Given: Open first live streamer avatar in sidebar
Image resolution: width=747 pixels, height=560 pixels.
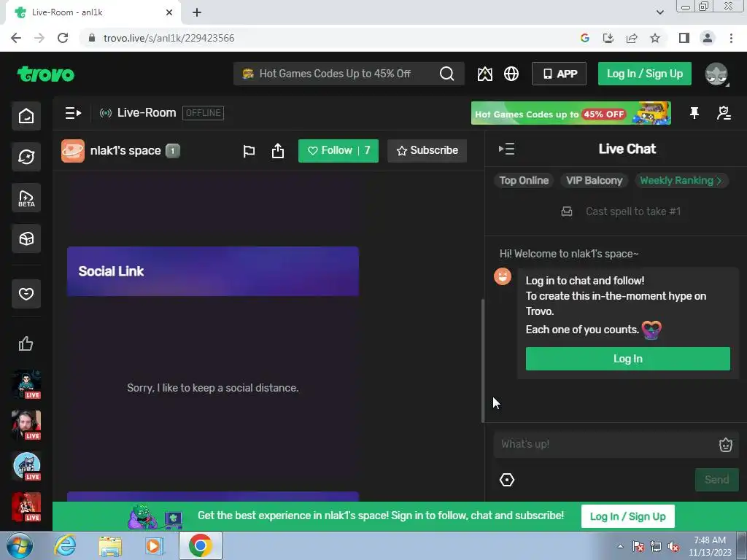Looking at the screenshot, I should click(x=26, y=384).
